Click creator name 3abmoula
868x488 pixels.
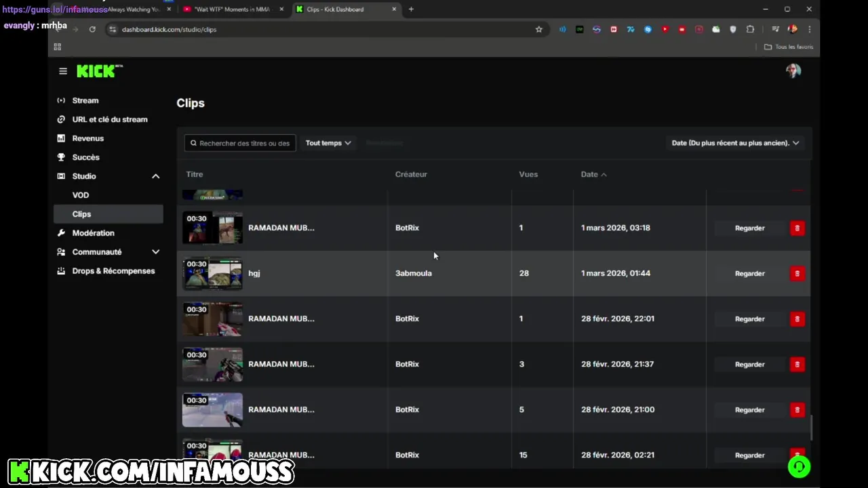414,273
